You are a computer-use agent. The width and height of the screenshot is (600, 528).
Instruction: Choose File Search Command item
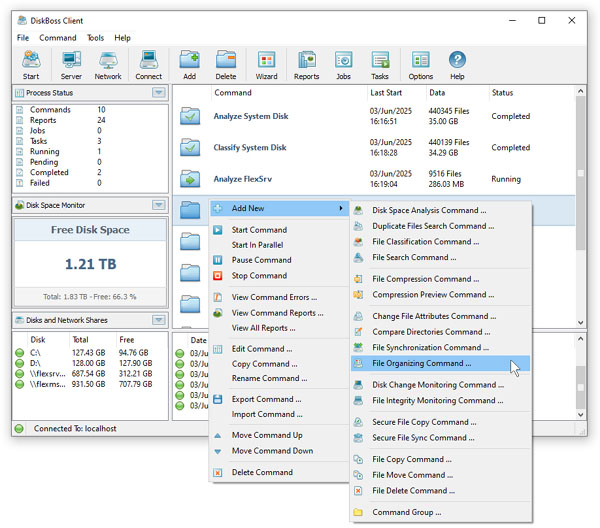(x=440, y=257)
